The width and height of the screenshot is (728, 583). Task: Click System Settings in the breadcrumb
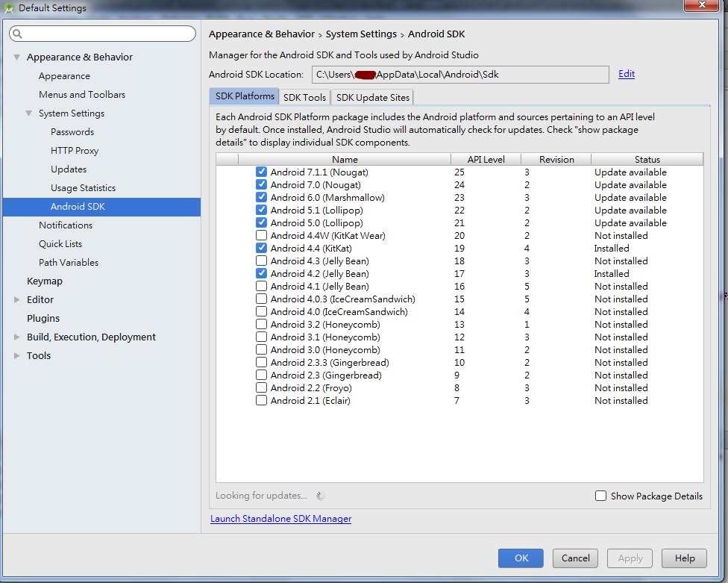(361, 34)
